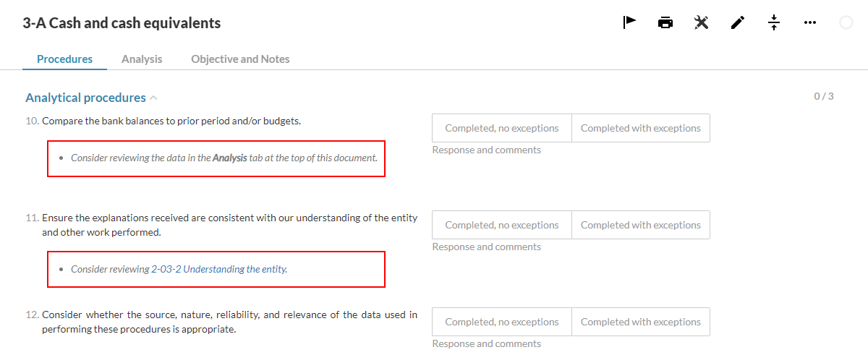The image size is (868, 355).
Task: Select the Procedures tab
Action: pyautogui.click(x=64, y=59)
